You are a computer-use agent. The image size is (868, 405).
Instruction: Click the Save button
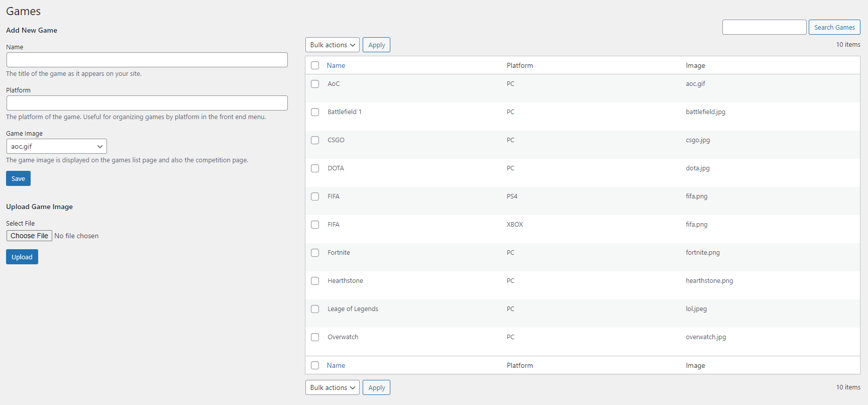18,178
